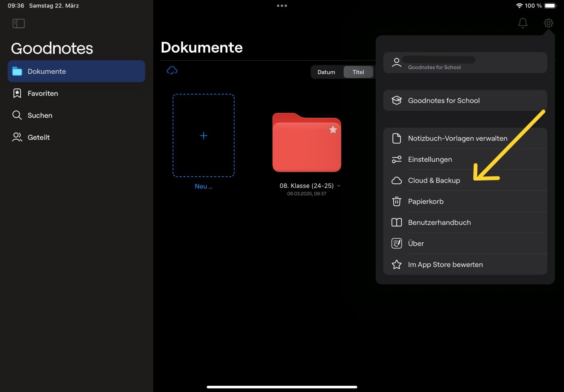Go to Favoriten in the sidebar

click(x=76, y=93)
